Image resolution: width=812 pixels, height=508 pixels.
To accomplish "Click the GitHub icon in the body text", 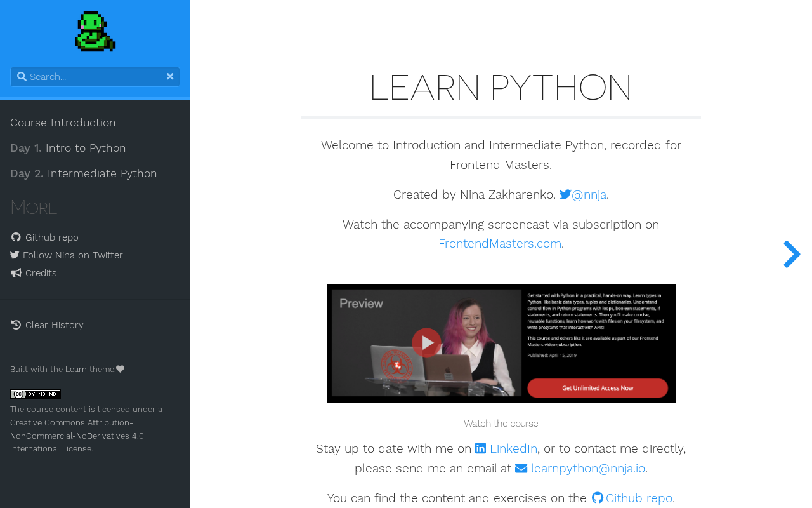I will [598, 498].
